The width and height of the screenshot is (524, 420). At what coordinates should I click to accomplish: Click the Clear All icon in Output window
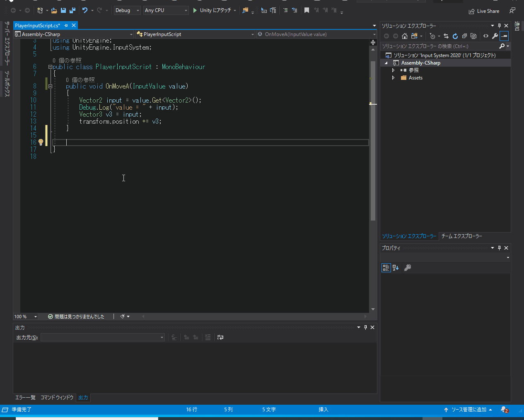207,337
